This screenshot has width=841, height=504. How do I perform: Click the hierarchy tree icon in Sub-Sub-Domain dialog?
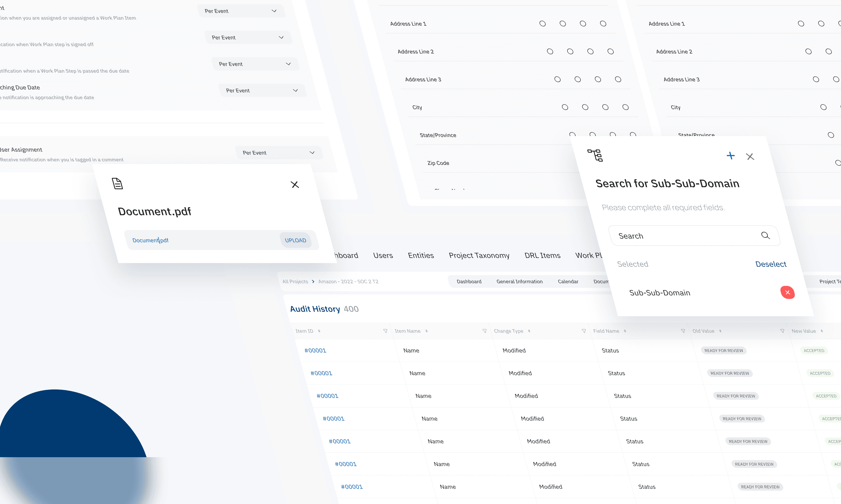pos(595,156)
